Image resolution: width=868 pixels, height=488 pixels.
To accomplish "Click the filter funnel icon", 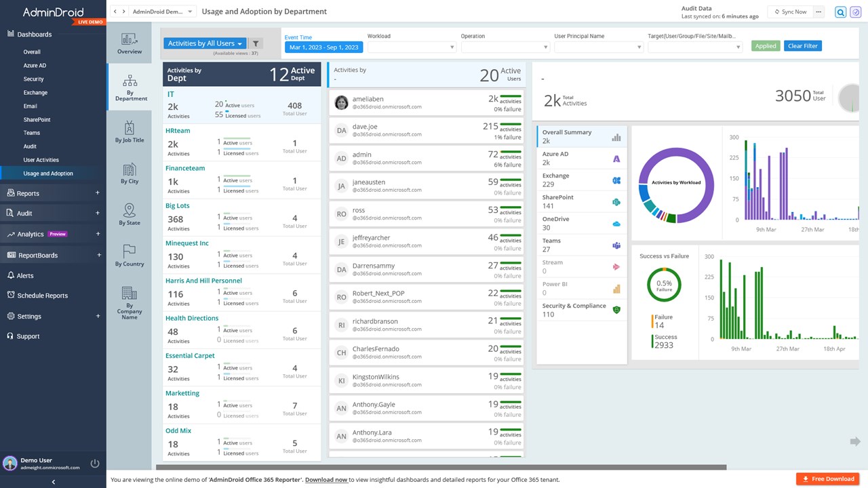I will pos(256,43).
